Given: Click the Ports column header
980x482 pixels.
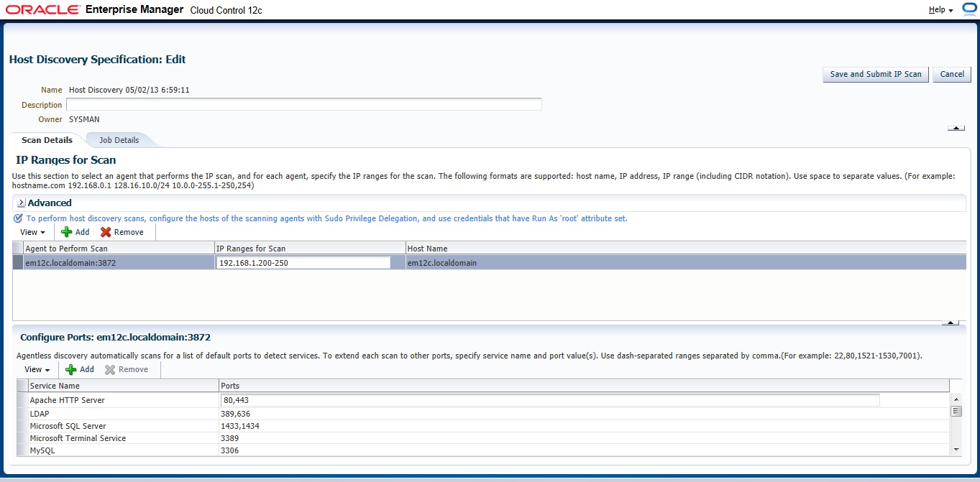Looking at the screenshot, I should (584, 386).
